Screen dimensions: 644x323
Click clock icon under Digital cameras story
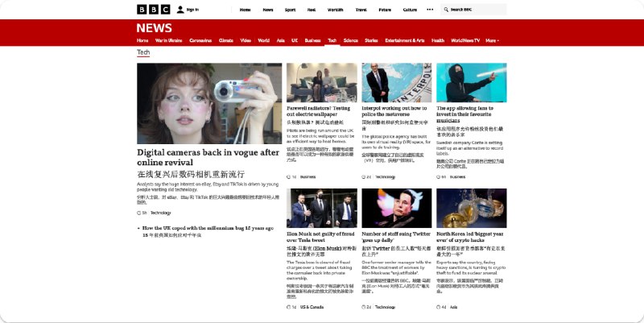coord(138,213)
